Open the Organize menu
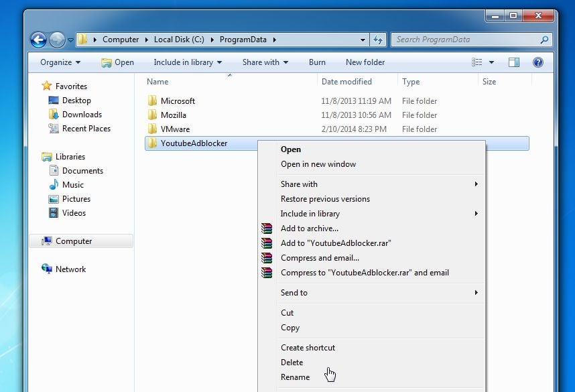 coord(60,62)
